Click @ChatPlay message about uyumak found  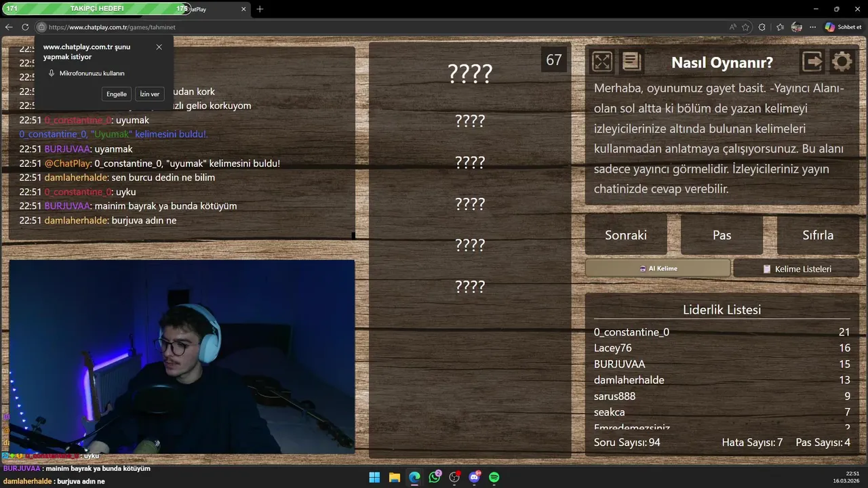click(x=149, y=163)
